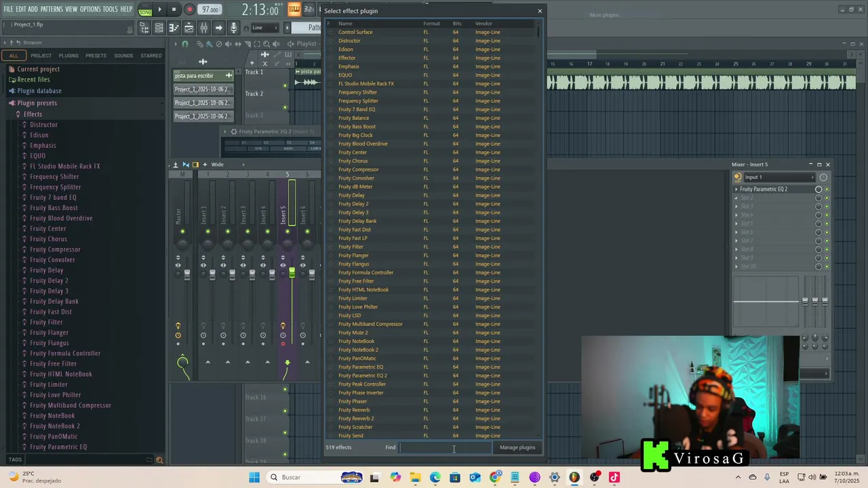Select the ALL browser tab
Screen dimensions: 868x488
click(14, 56)
